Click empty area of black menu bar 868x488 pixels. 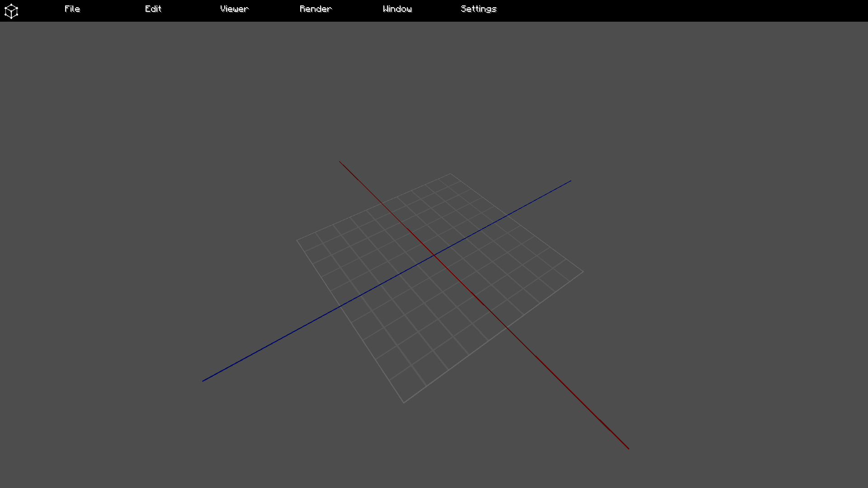point(678,11)
